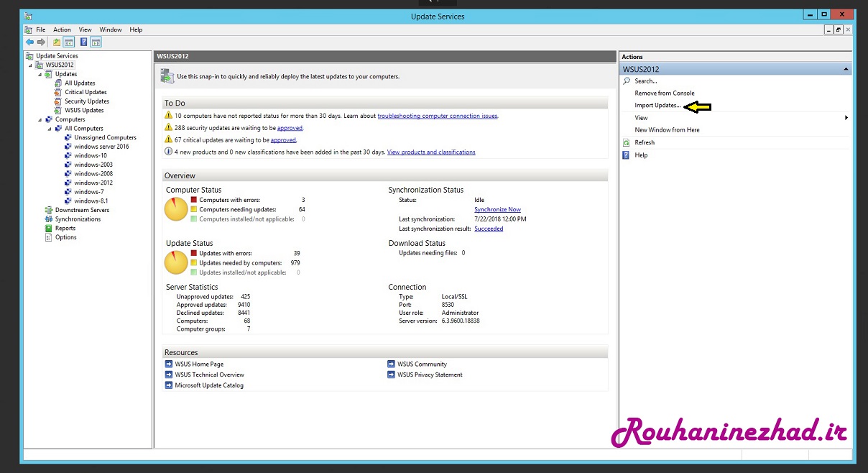
Task: Click the Help icon in Actions pane
Action: tap(627, 155)
